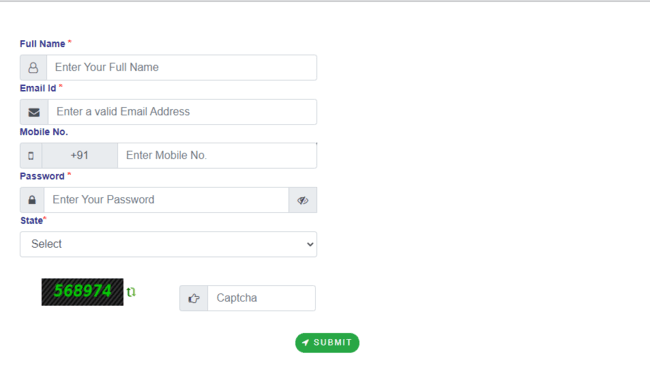Focus the Captcha text field
The image size is (650, 376).
(261, 298)
